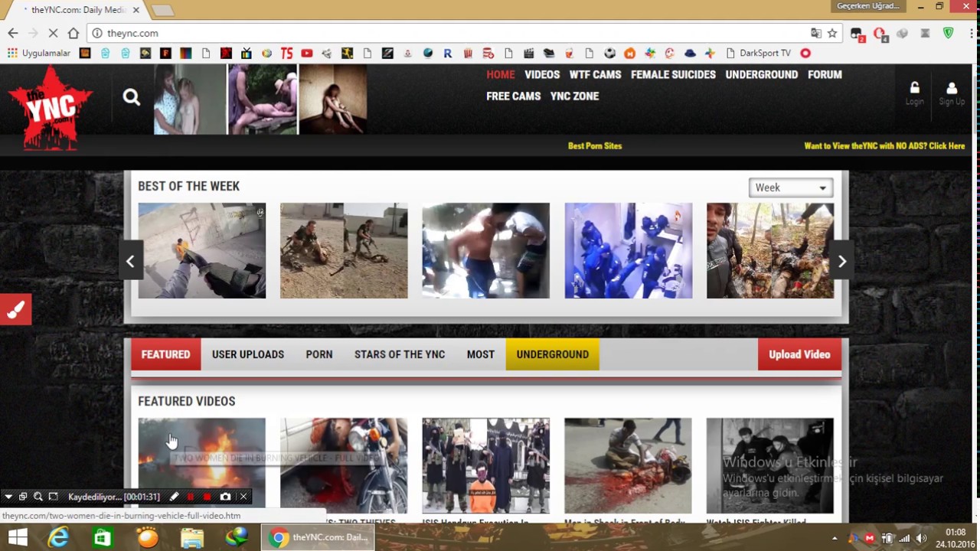Open FREE CAMS menu item
Screen dimensions: 980x551
tap(513, 96)
